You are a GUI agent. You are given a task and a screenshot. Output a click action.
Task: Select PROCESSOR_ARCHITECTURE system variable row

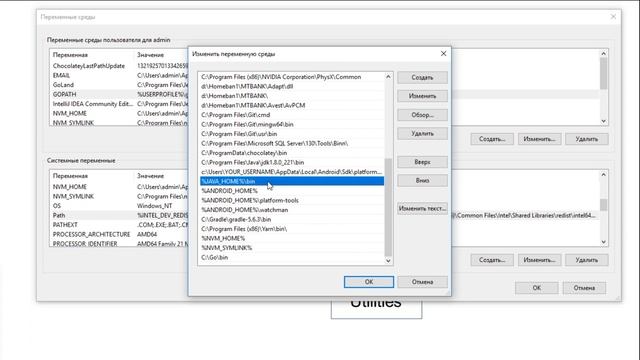(x=119, y=234)
